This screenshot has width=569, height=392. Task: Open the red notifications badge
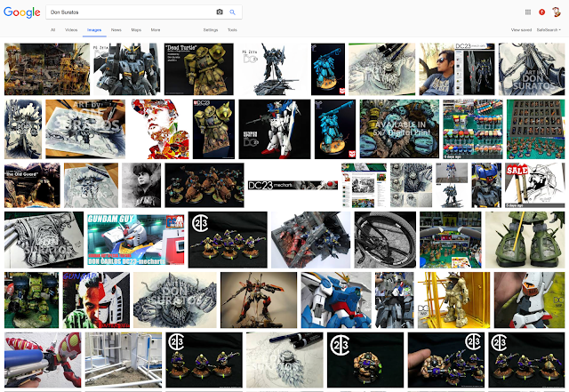(541, 12)
